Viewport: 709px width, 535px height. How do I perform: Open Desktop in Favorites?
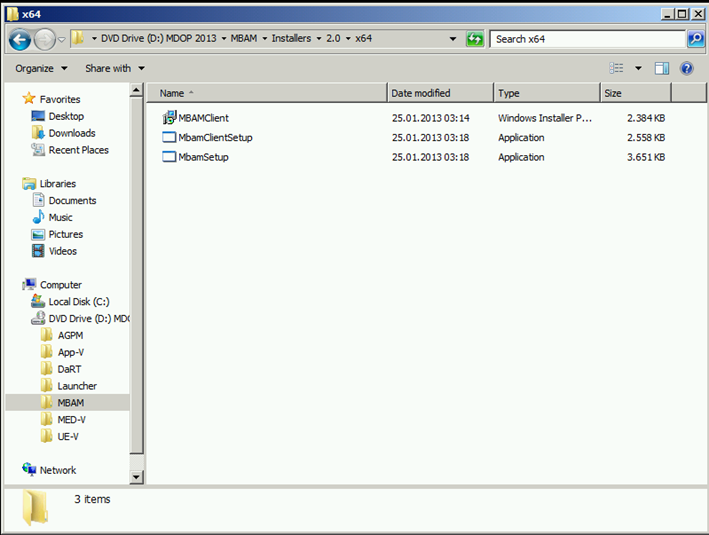[66, 116]
